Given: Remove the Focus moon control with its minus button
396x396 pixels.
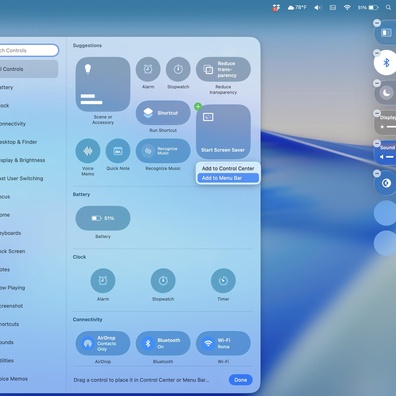Looking at the screenshot, I should 377,83.
